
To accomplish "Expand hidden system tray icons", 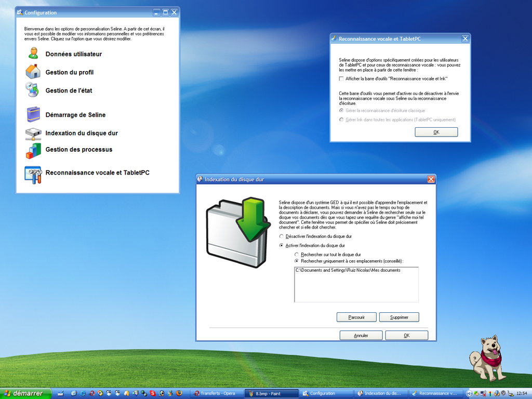I will [469, 394].
